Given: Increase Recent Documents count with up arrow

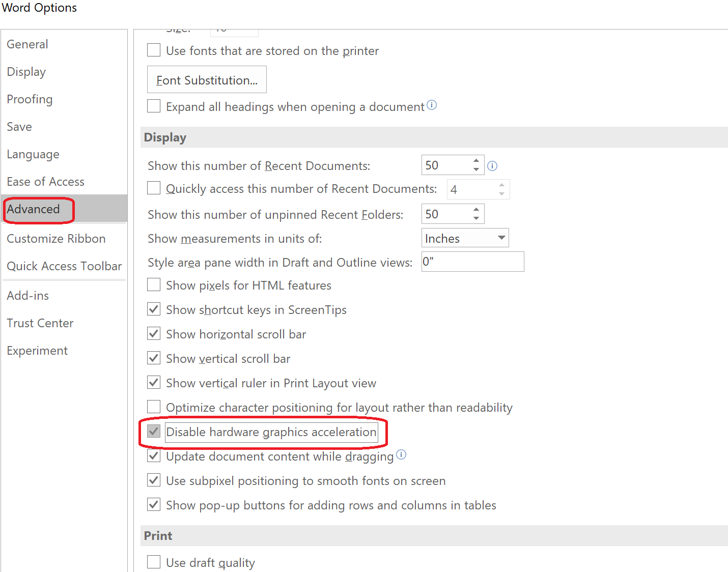Looking at the screenshot, I should 476,161.
